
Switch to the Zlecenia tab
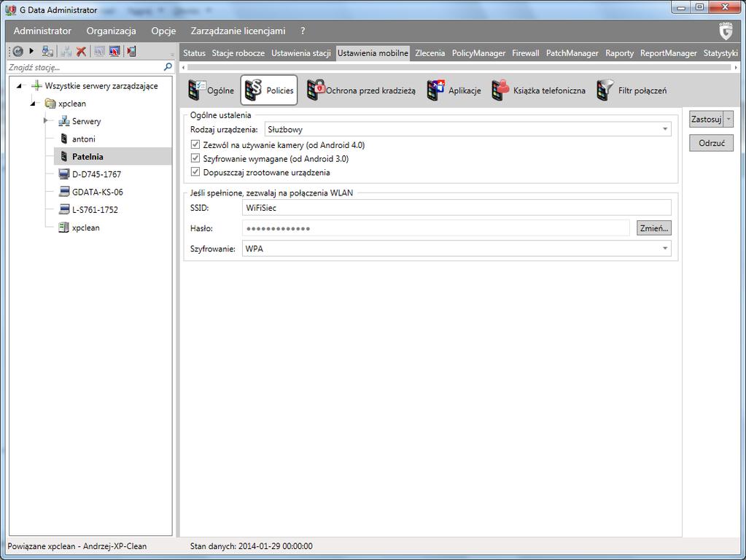click(430, 52)
